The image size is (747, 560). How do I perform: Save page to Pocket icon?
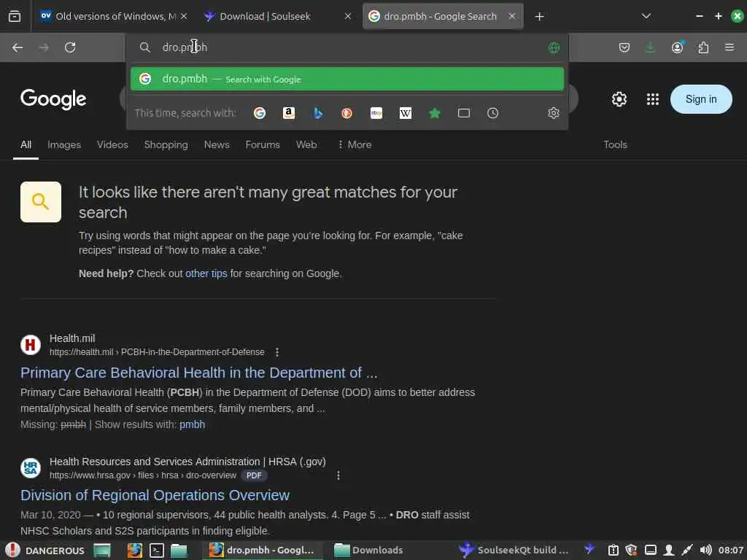coord(624,47)
